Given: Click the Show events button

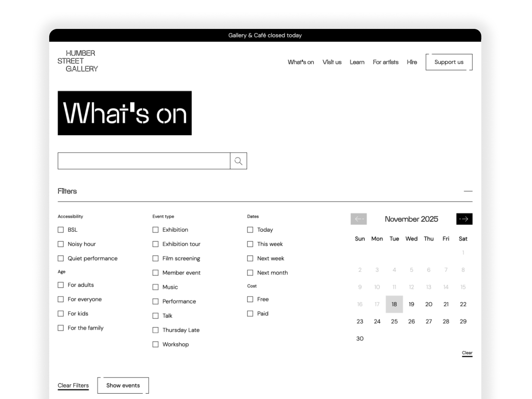Looking at the screenshot, I should pos(123,385).
